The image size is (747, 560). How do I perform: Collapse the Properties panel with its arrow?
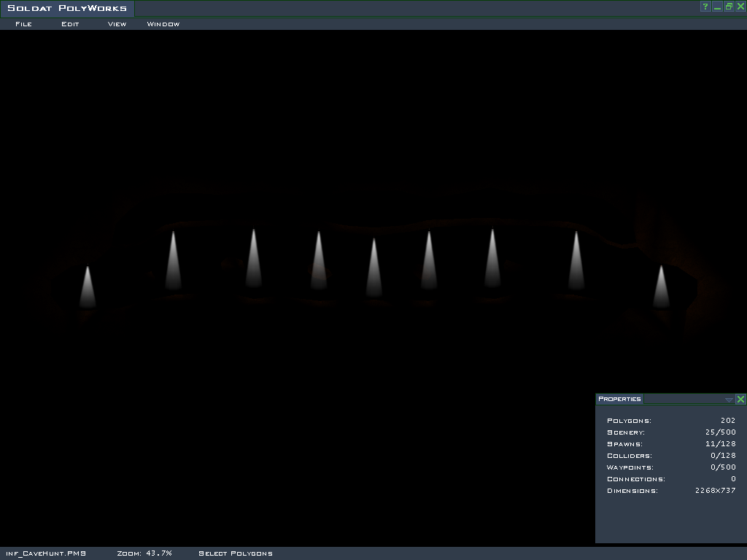(x=729, y=400)
